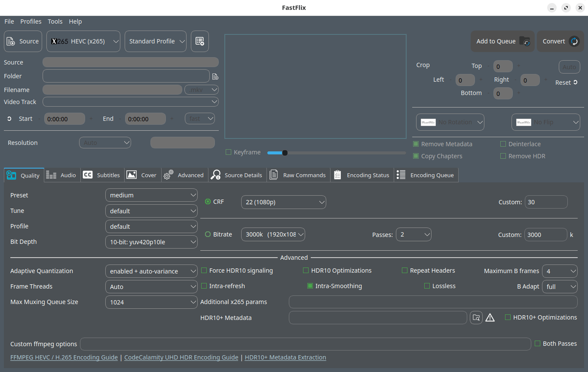Click the crop Auto button
This screenshot has width=588, height=372.
pyautogui.click(x=570, y=67)
